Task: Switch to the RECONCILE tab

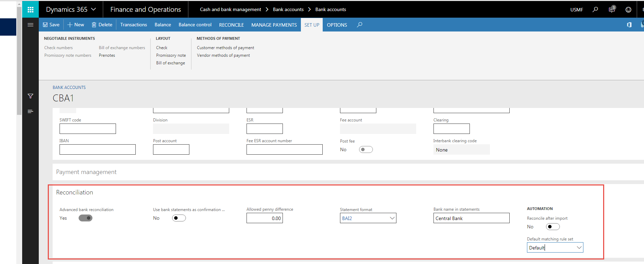Action: coord(231,25)
